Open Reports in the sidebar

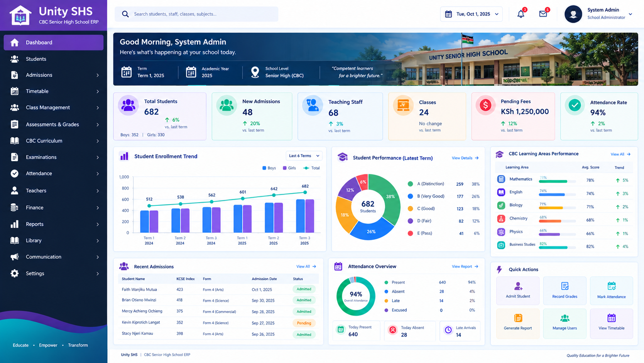click(54, 224)
